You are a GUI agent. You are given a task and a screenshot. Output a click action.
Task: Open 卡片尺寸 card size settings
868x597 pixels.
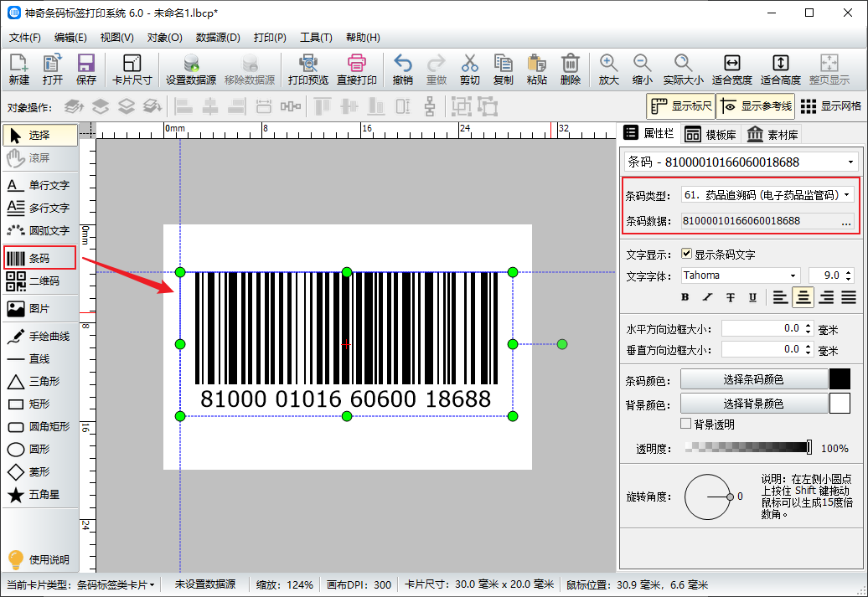click(132, 69)
